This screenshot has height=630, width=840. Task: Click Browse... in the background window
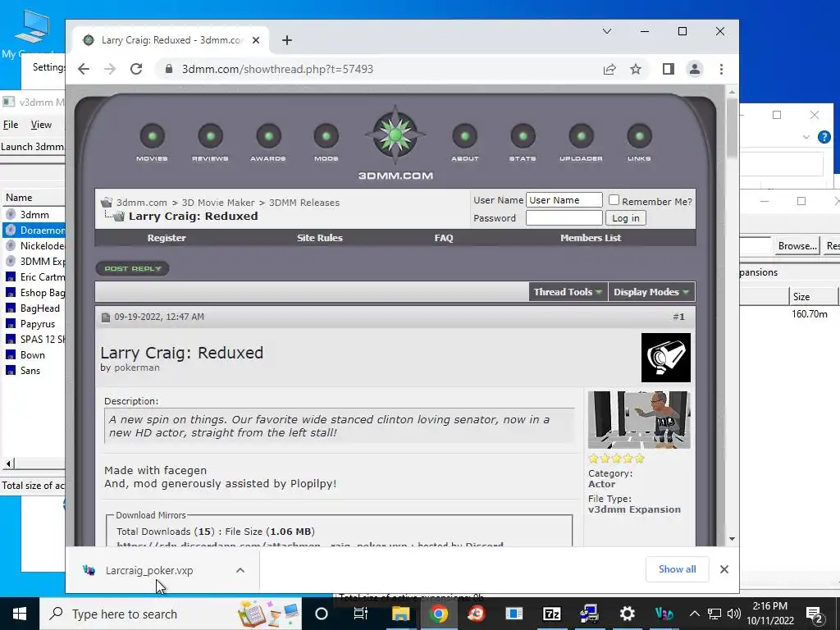point(797,246)
